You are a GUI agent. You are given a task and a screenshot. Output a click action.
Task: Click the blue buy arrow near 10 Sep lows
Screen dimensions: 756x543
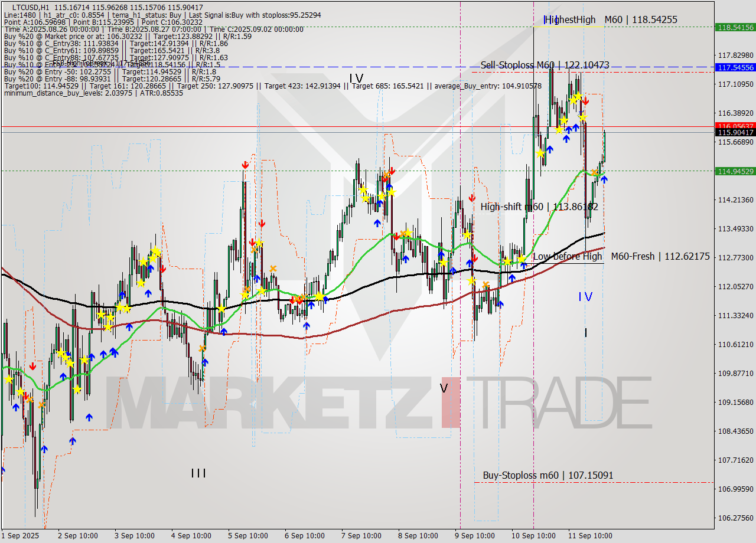click(x=500, y=304)
